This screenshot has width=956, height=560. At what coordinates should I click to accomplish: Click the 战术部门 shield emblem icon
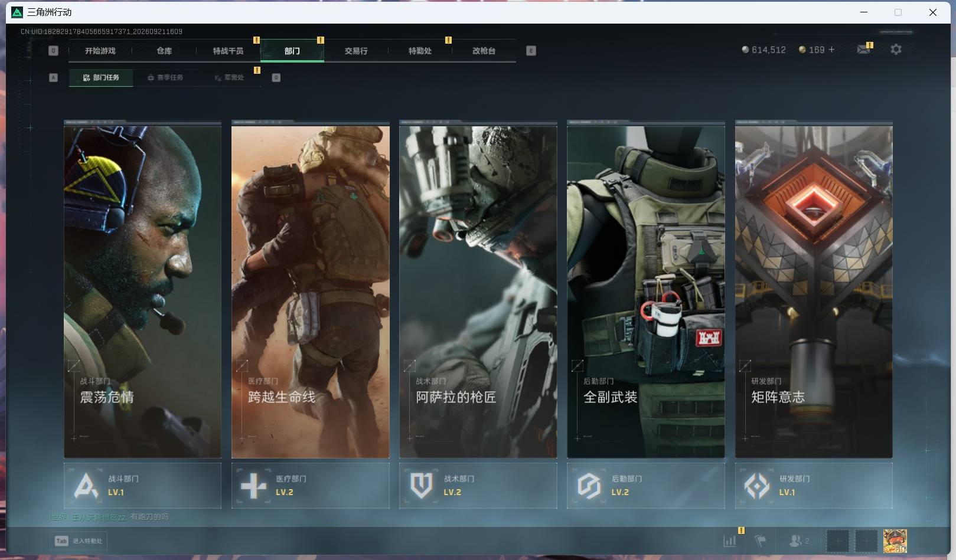pyautogui.click(x=421, y=486)
